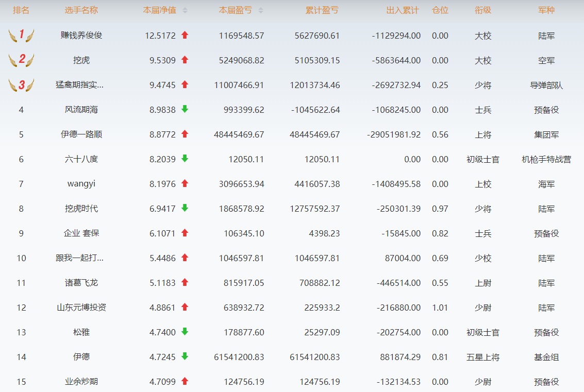
Task: Click red up arrow beside 5.1183
Action: pos(185,282)
